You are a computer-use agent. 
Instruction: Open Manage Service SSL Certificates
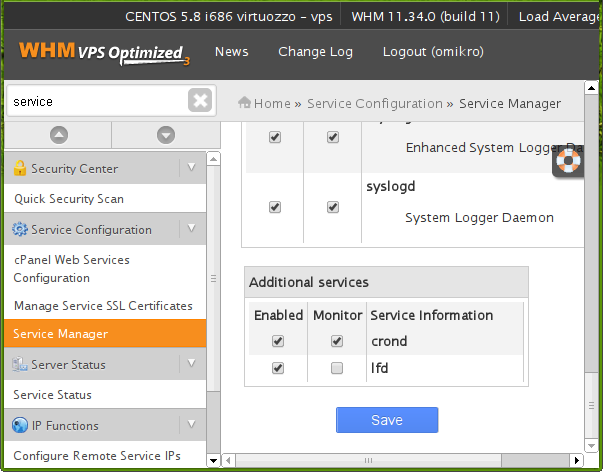[105, 305]
